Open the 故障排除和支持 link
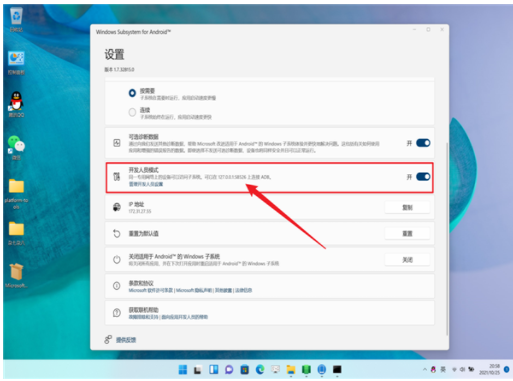This screenshot has width=513, height=381. [144, 317]
